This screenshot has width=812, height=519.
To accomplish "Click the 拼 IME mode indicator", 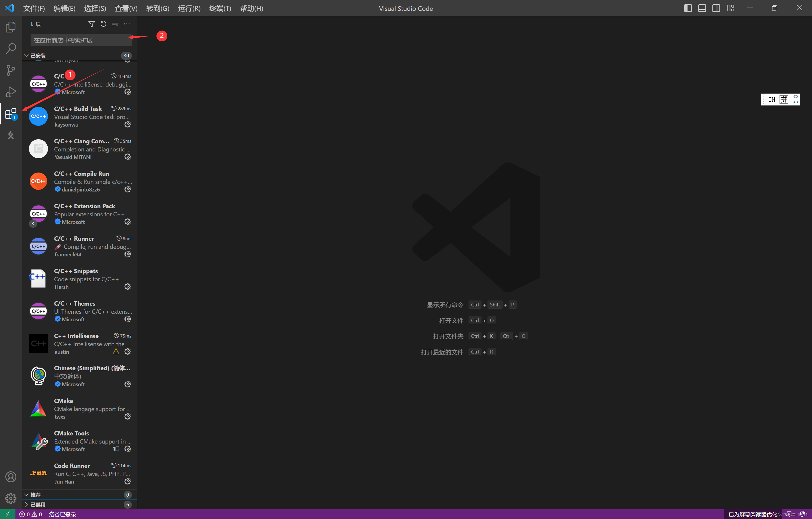I will [784, 100].
